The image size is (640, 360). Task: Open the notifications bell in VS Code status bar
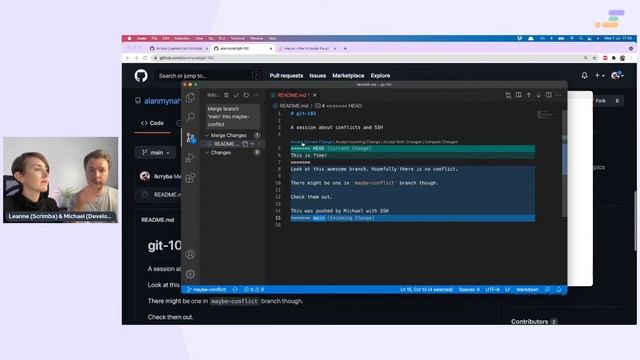point(559,289)
